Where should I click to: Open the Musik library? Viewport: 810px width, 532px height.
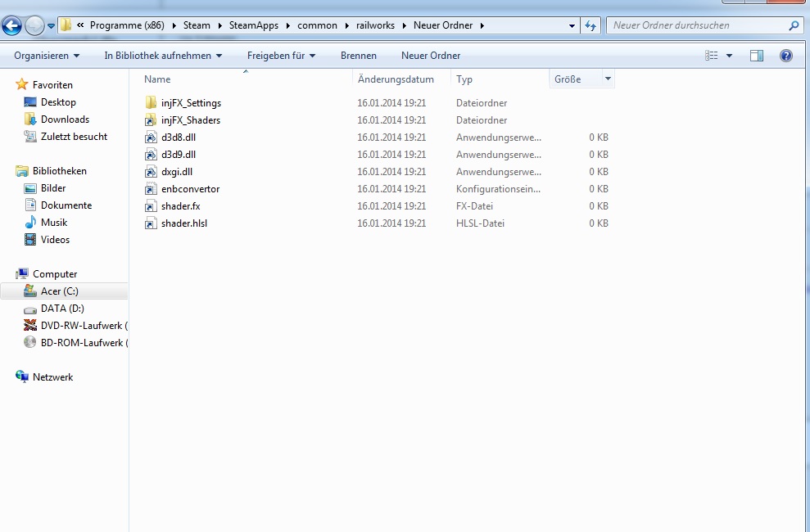point(54,223)
